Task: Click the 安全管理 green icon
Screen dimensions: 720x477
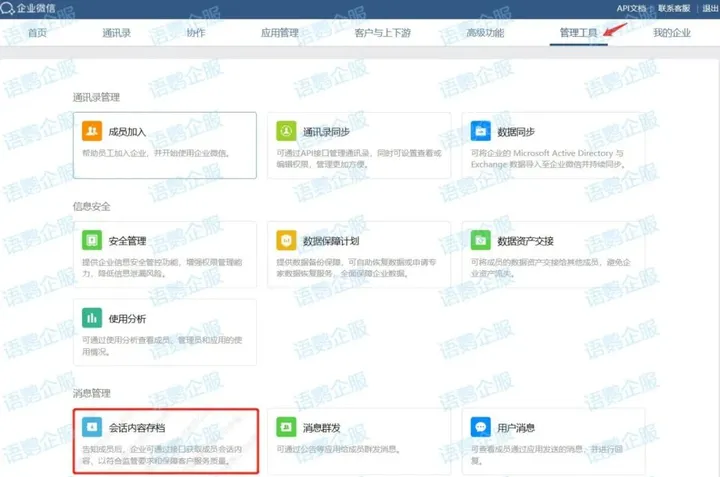Action: coord(92,241)
